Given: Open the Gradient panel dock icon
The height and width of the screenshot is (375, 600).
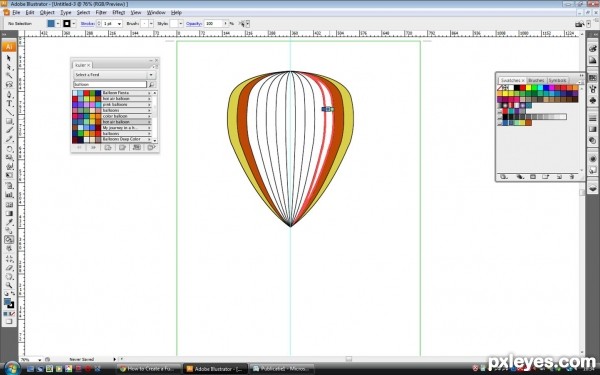Looking at the screenshot, I should [592, 129].
